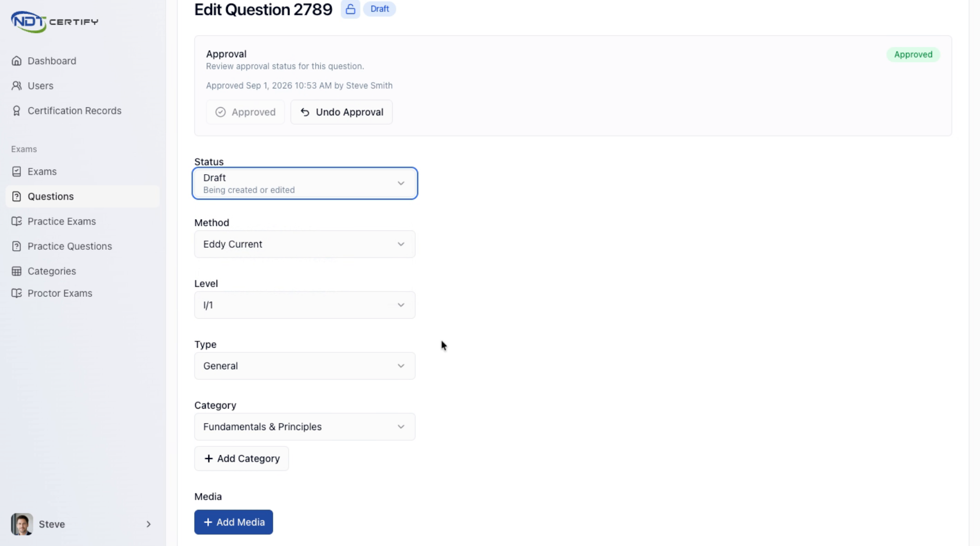Click the Certification Records ribbon icon
Viewport: 980px width, 546px height.
pyautogui.click(x=17, y=111)
